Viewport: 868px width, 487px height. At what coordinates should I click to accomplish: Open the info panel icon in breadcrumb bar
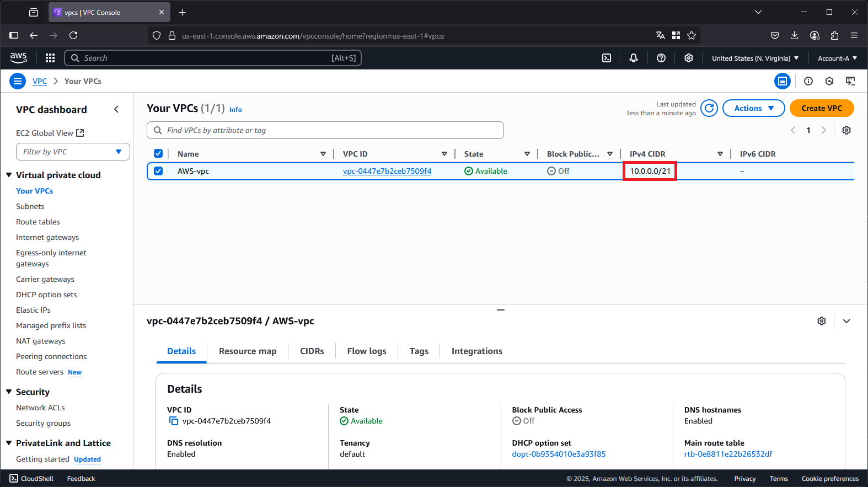point(808,81)
